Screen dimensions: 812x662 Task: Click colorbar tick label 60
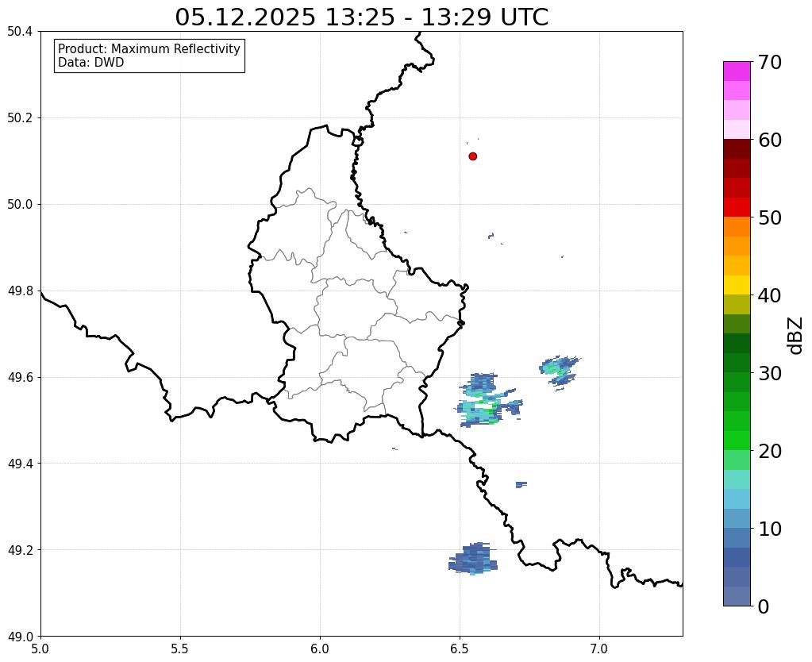tap(770, 140)
